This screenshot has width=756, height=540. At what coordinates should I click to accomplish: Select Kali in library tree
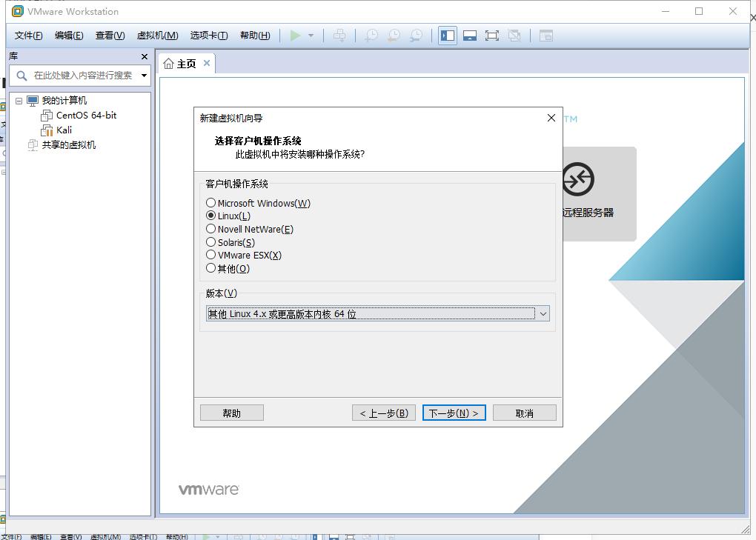point(64,130)
